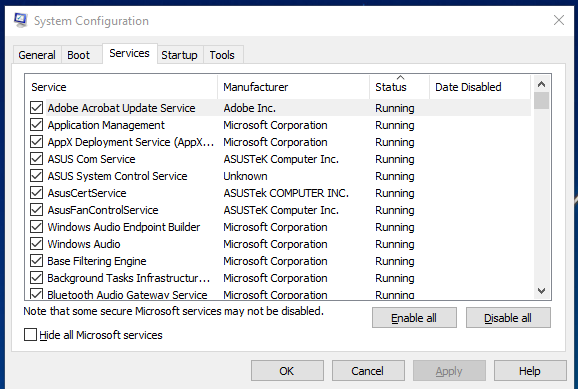Select the AsusFanControlService row name
The width and height of the screenshot is (578, 389).
pos(103,210)
